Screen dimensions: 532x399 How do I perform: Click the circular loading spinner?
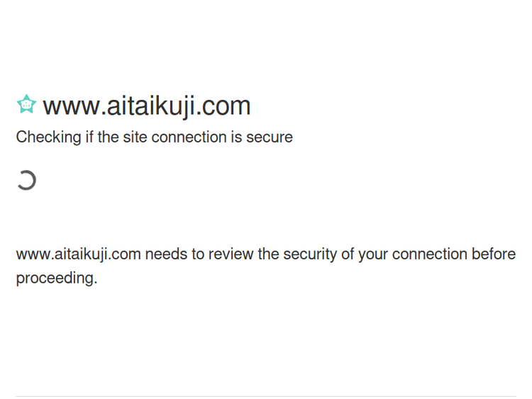26,181
